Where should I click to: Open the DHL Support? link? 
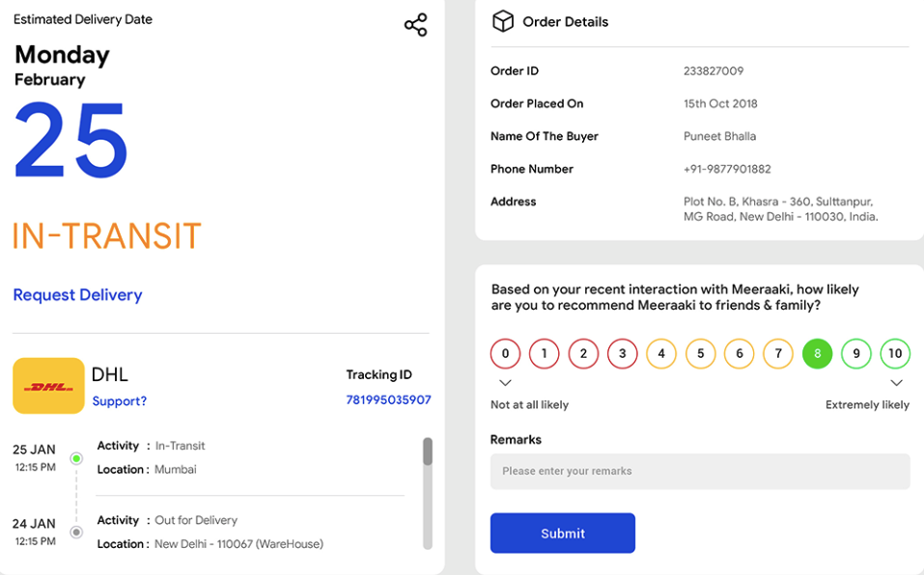(x=119, y=401)
